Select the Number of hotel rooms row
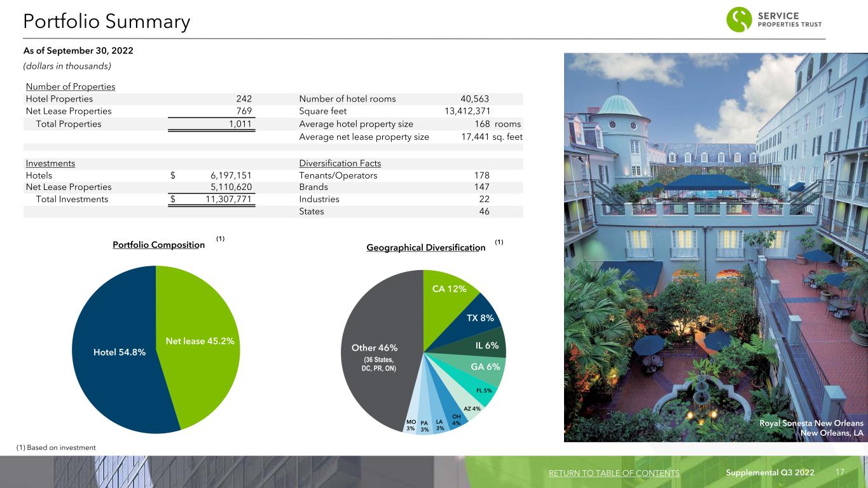 (x=394, y=98)
